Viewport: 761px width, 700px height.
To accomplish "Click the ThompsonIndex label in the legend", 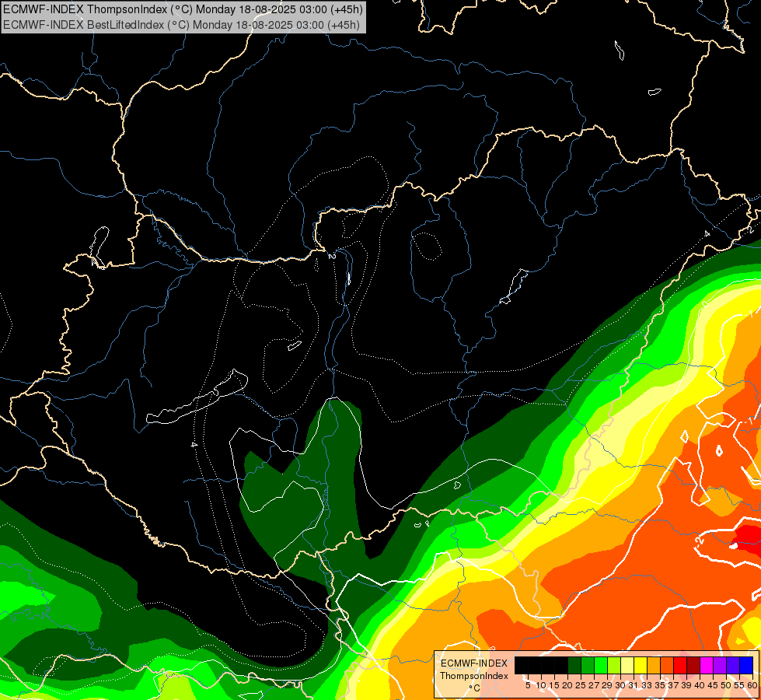I will pos(474,676).
